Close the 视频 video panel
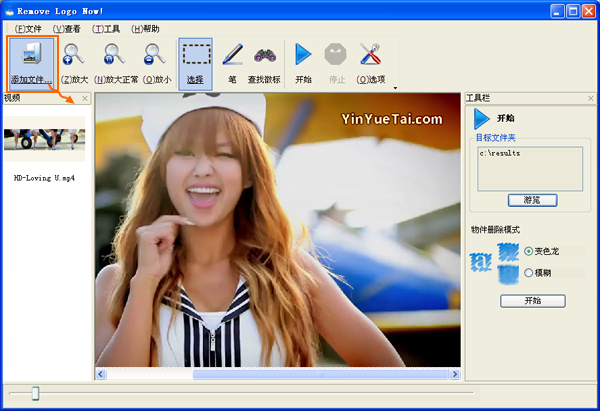600x411 pixels. (x=85, y=98)
